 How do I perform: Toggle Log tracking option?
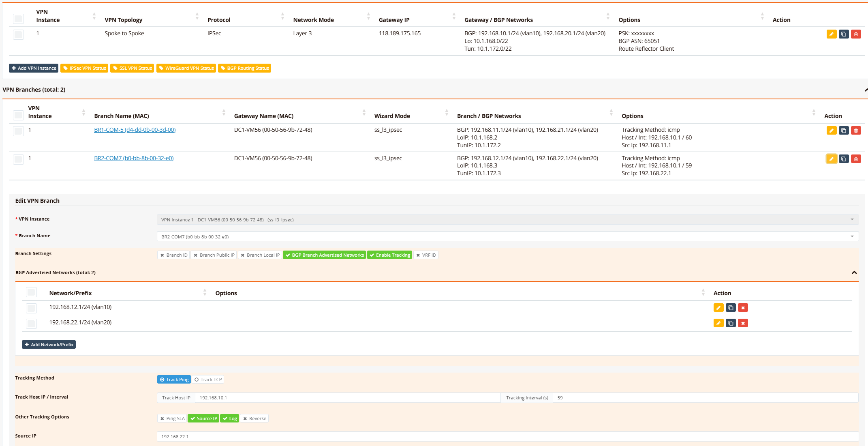pyautogui.click(x=230, y=418)
